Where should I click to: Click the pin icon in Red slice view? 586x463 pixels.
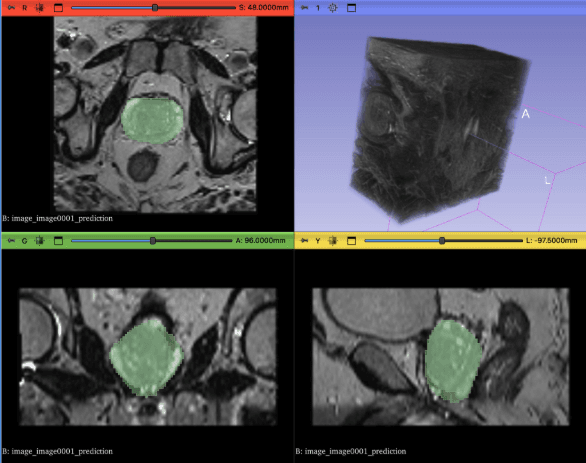coord(11,8)
